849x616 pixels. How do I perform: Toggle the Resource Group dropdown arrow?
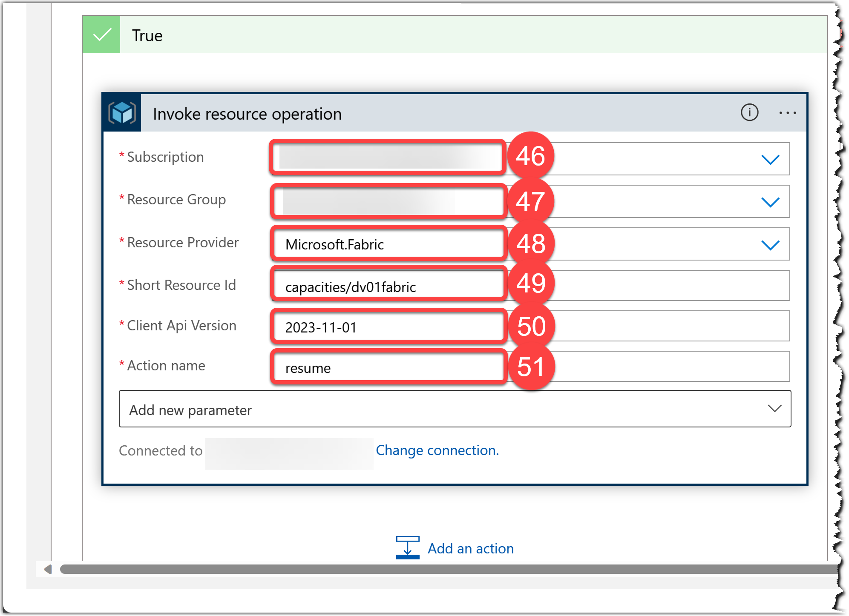pyautogui.click(x=771, y=200)
